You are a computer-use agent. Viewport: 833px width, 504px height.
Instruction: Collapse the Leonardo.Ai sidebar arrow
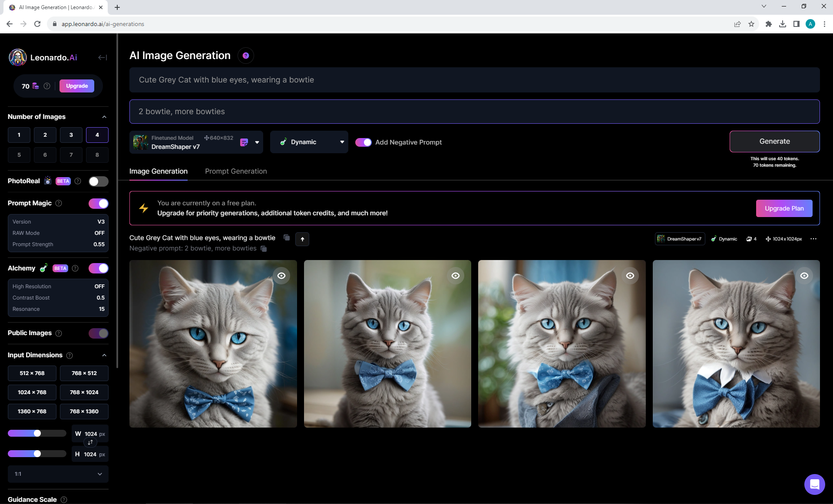(102, 57)
